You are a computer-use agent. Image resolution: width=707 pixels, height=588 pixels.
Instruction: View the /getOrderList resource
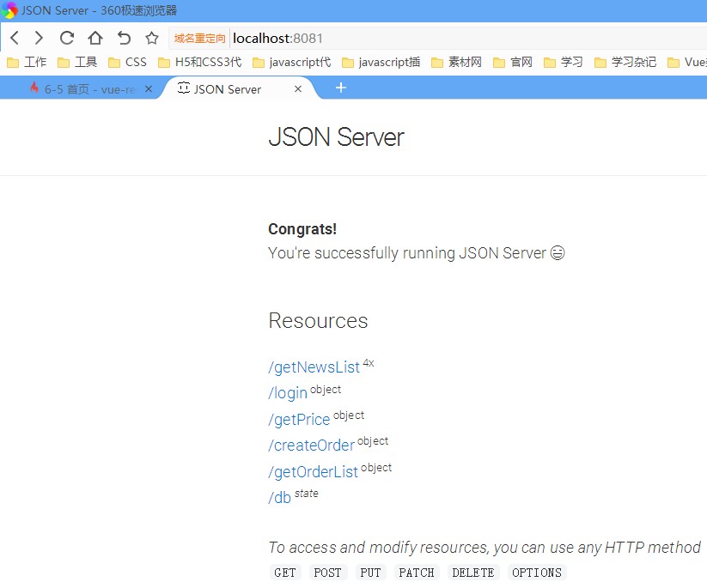click(313, 472)
